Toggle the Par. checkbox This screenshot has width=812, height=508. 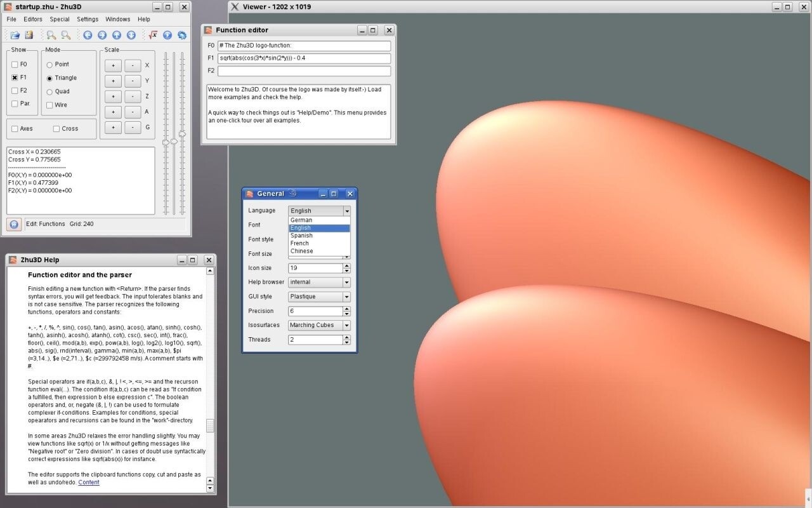tap(15, 104)
